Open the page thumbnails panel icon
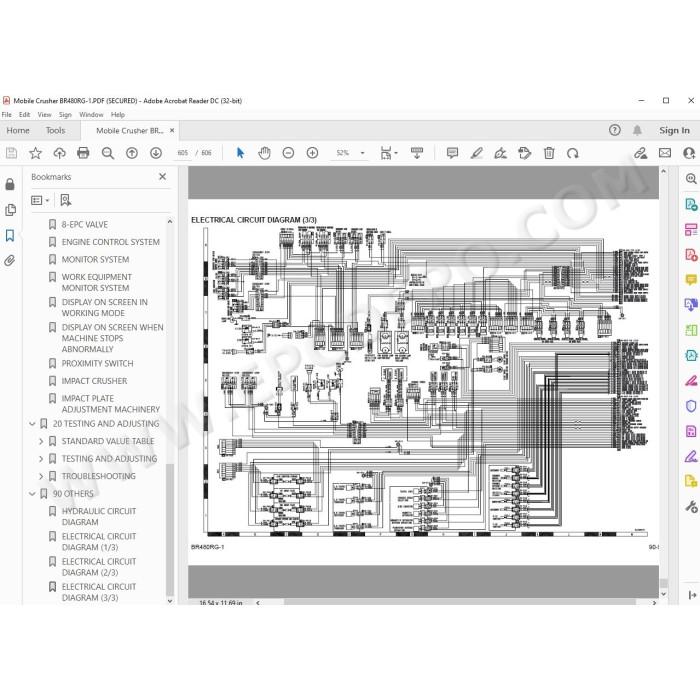This screenshot has height=700, width=700. click(x=10, y=210)
